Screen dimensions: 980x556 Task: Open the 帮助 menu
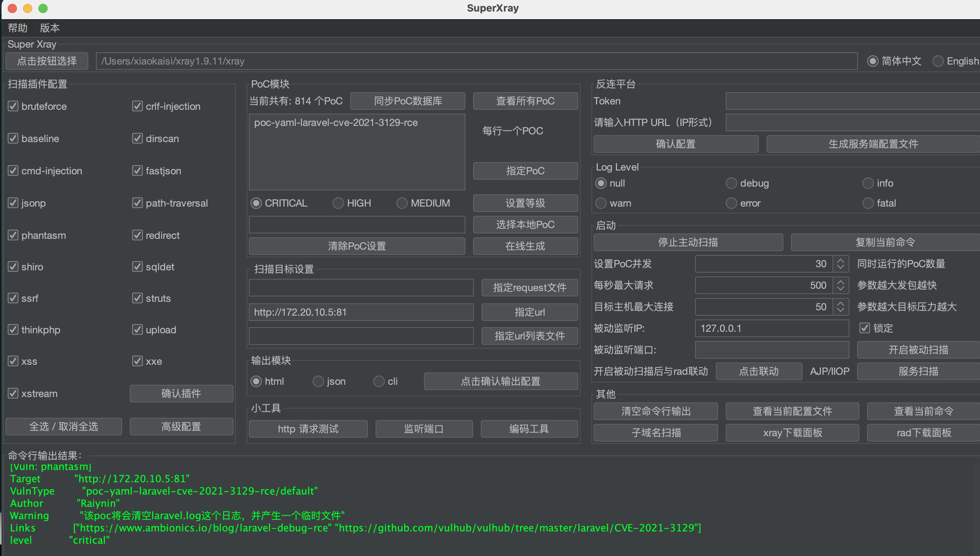click(18, 28)
